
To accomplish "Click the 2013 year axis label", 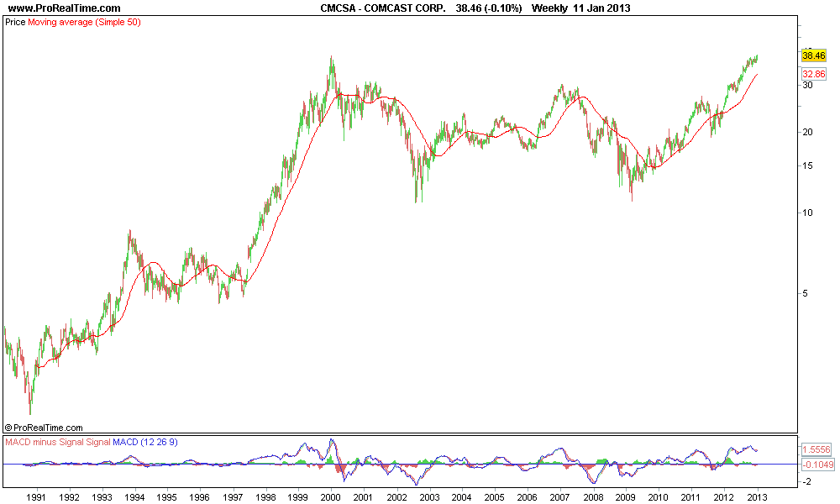I will pos(757,497).
